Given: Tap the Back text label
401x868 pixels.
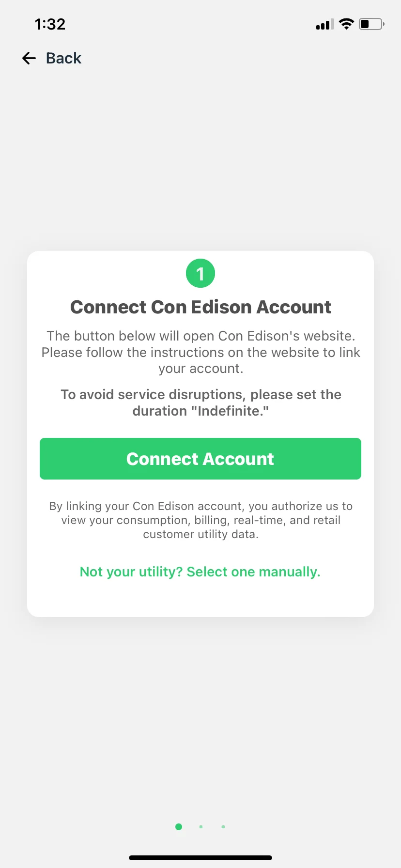Looking at the screenshot, I should (x=63, y=59).
